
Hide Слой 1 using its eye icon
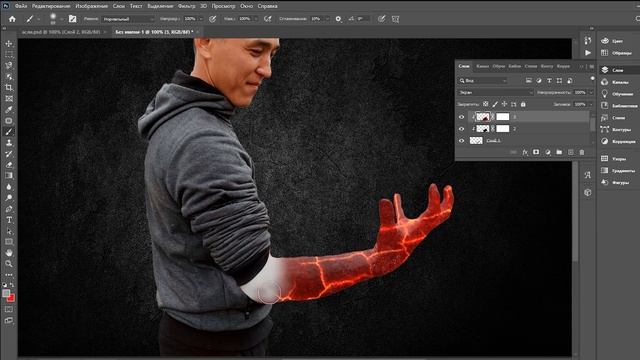pos(462,141)
